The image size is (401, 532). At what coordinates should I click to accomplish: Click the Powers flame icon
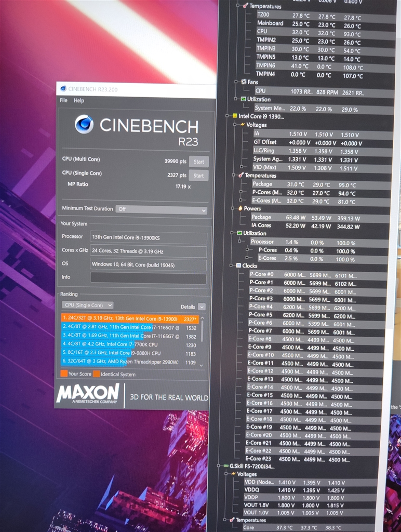click(240, 208)
